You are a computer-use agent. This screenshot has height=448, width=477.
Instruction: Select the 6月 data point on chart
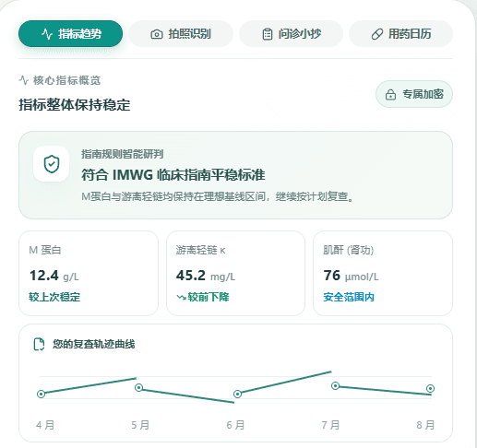[237, 394]
